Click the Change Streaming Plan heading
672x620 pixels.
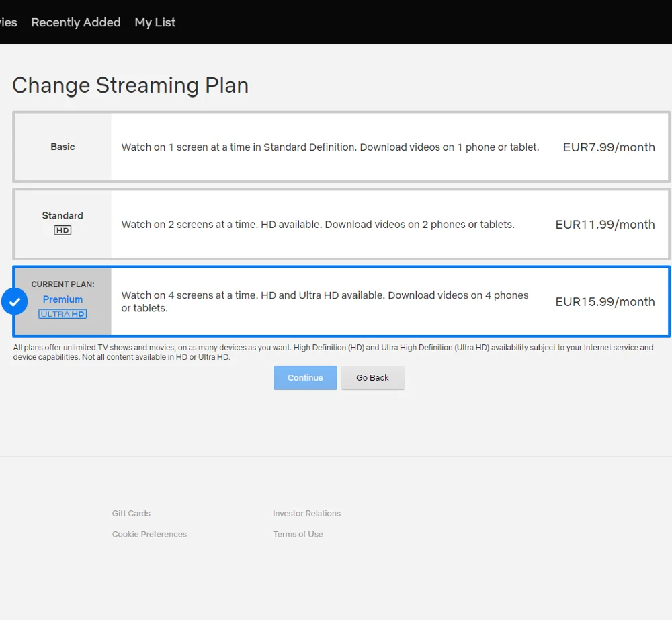[130, 85]
